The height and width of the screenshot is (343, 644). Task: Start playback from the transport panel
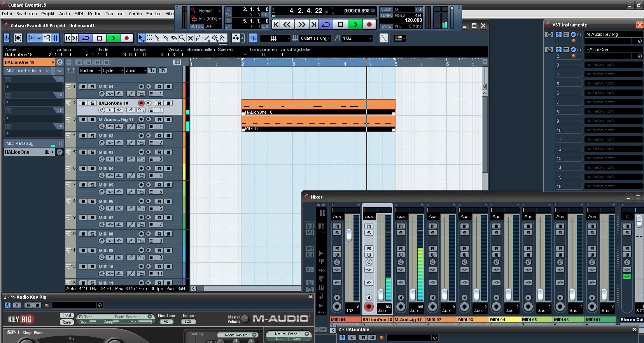(355, 25)
